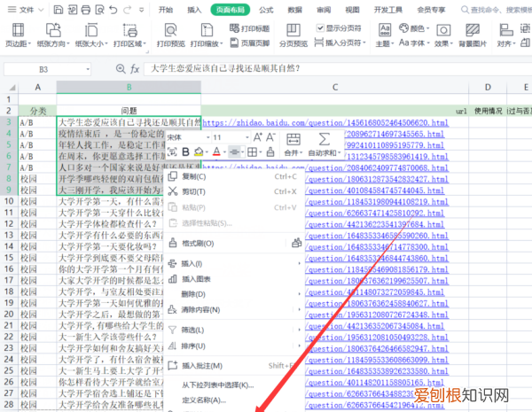The width and height of the screenshot is (532, 412).
Task: Choose 定义名称(A)... in context menu
Action: point(234,400)
